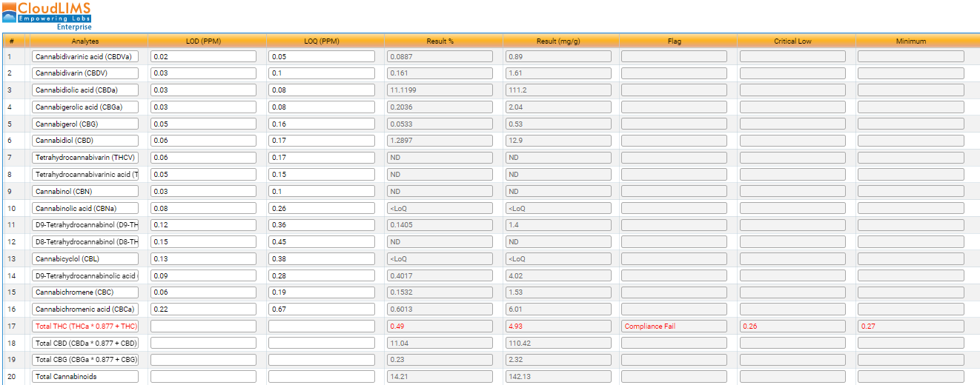Click LOD field 0.05 for Cannabigerol
This screenshot has height=385, width=980.
coord(203,124)
